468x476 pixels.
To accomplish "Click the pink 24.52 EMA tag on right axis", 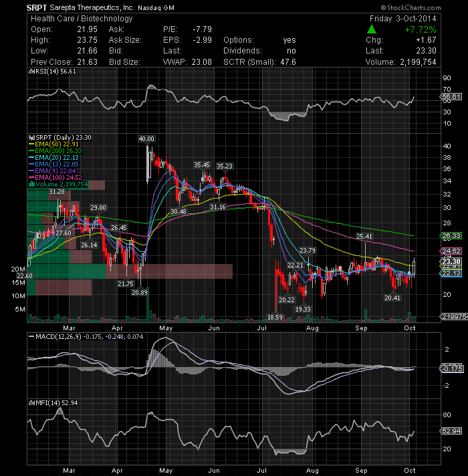I will [x=451, y=251].
